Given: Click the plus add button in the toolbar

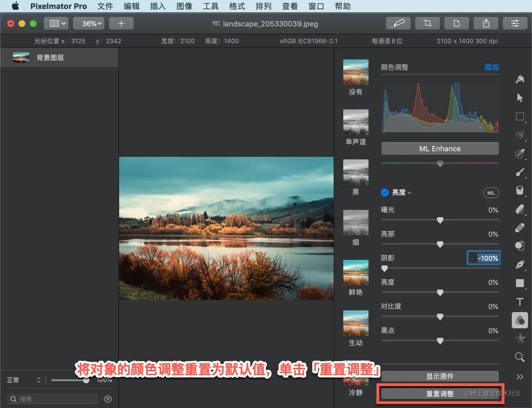Looking at the screenshot, I should coord(121,23).
